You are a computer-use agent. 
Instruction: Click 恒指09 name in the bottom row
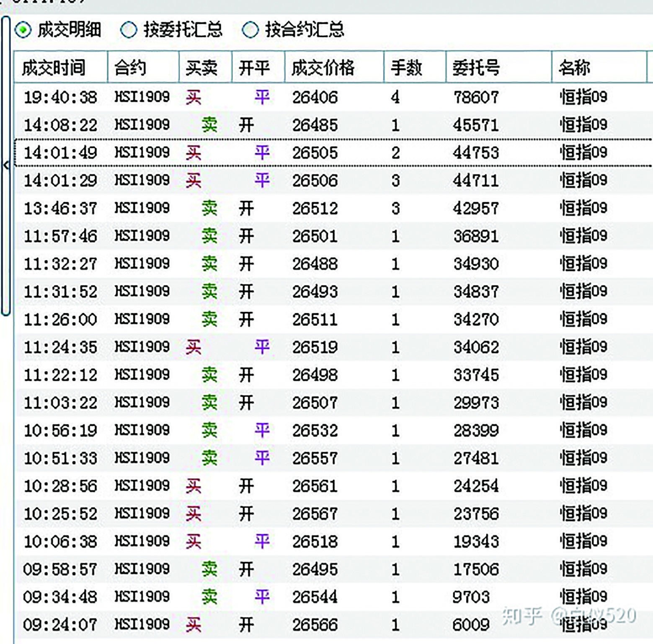tap(582, 624)
